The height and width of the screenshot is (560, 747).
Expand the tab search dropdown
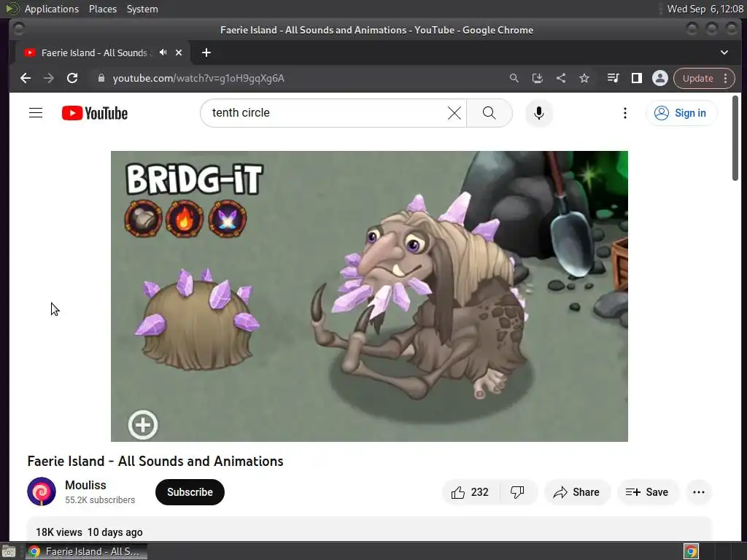724,52
